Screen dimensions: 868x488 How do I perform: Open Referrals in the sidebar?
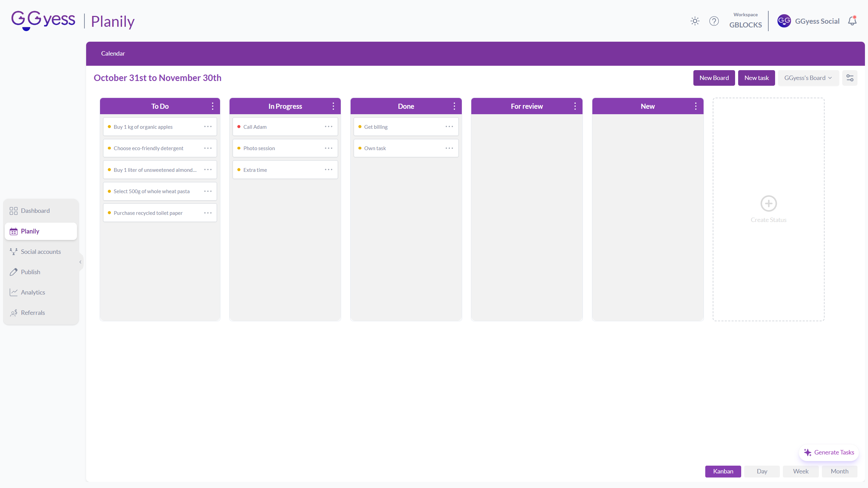pos(33,312)
